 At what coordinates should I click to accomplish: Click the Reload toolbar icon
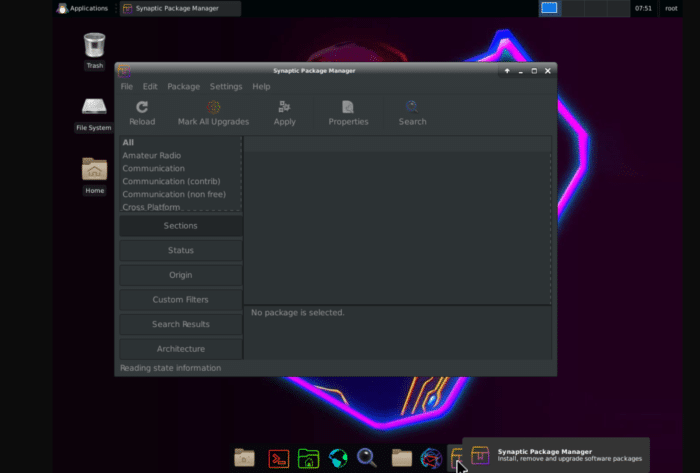(142, 107)
